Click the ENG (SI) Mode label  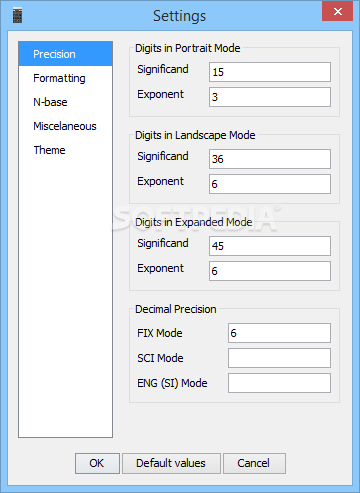172,383
